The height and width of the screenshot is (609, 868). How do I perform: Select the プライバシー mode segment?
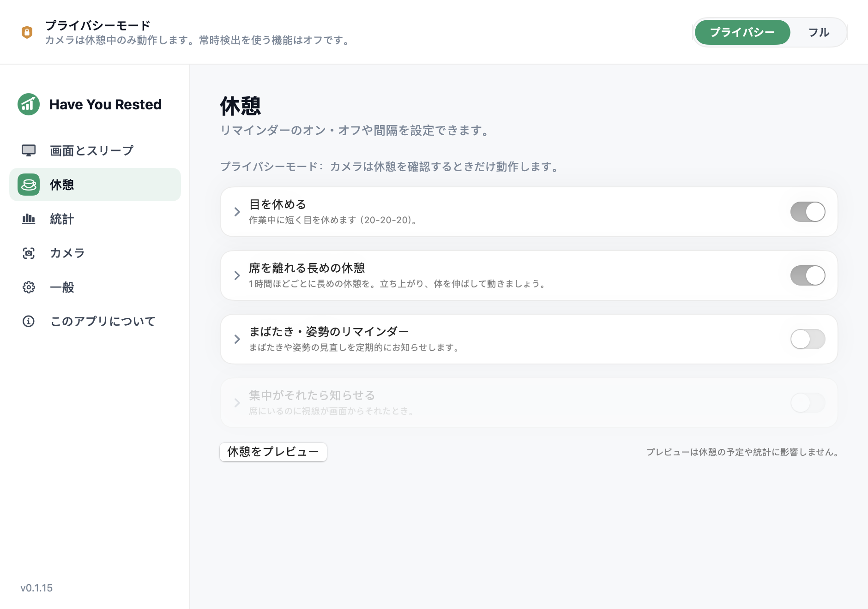tap(742, 32)
